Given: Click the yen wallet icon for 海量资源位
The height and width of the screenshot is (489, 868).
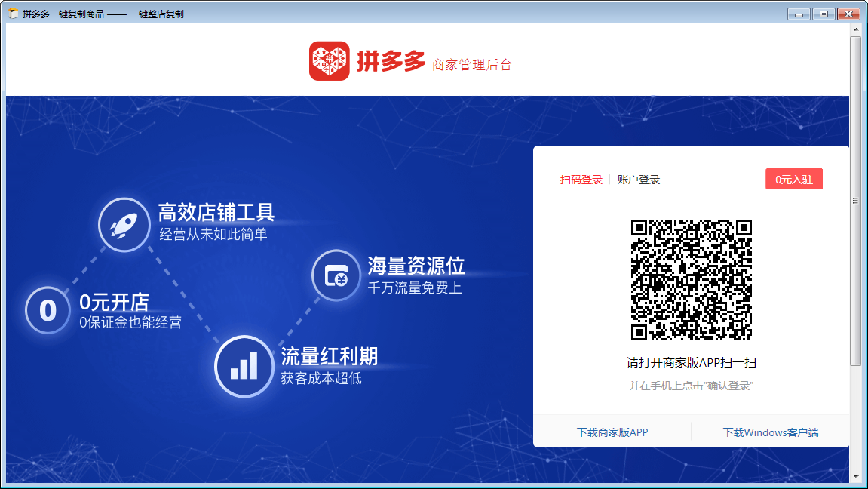Looking at the screenshot, I should tap(336, 275).
